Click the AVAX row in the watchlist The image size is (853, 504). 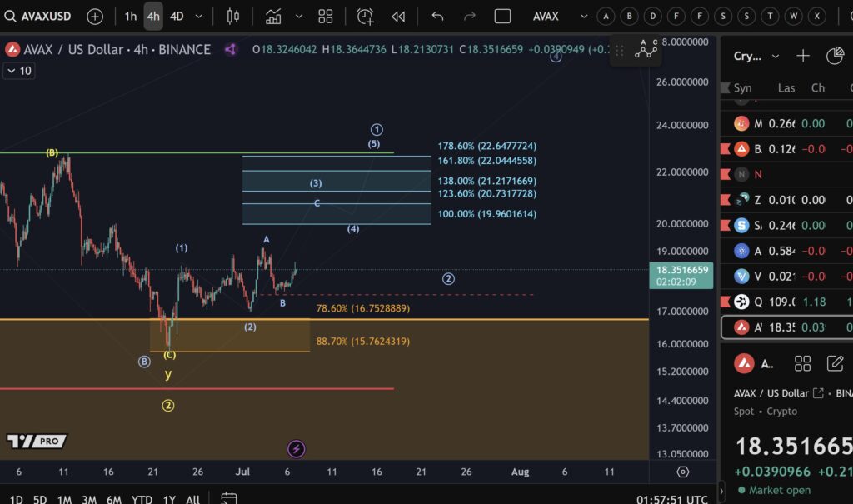pos(787,327)
